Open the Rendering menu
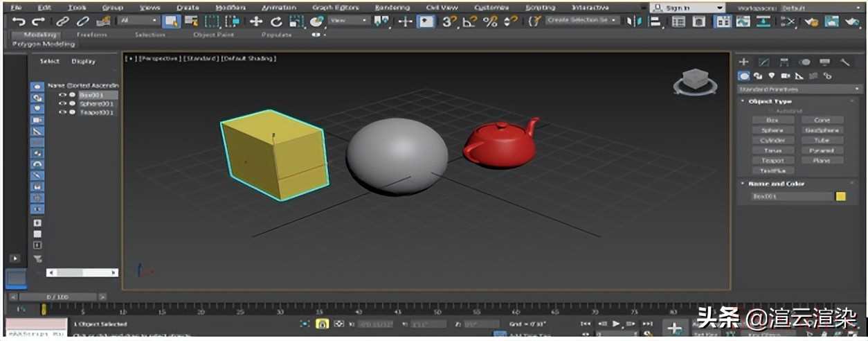Image resolution: width=868 pixels, height=341 pixels. [x=392, y=8]
